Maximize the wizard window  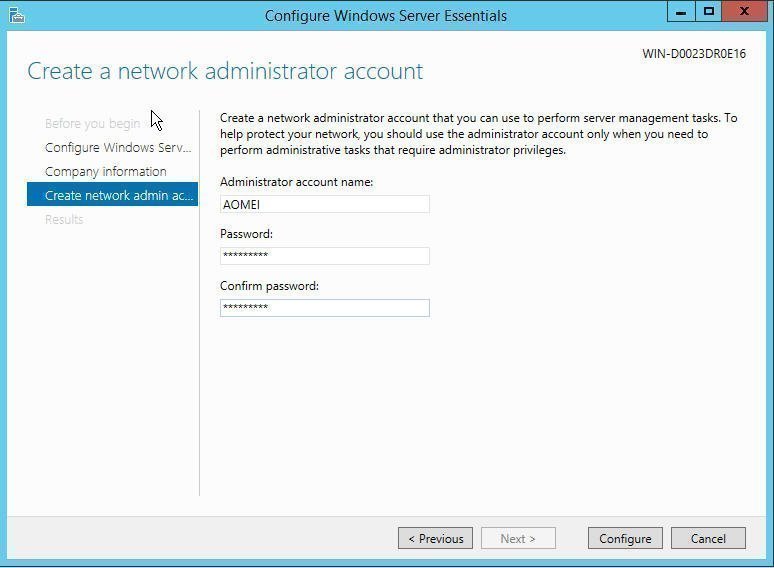click(709, 12)
